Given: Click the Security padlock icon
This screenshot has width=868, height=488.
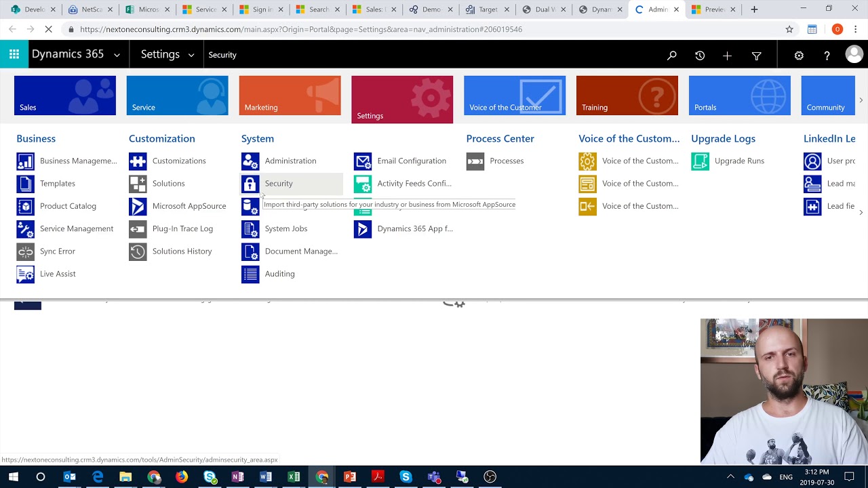Looking at the screenshot, I should tap(250, 184).
